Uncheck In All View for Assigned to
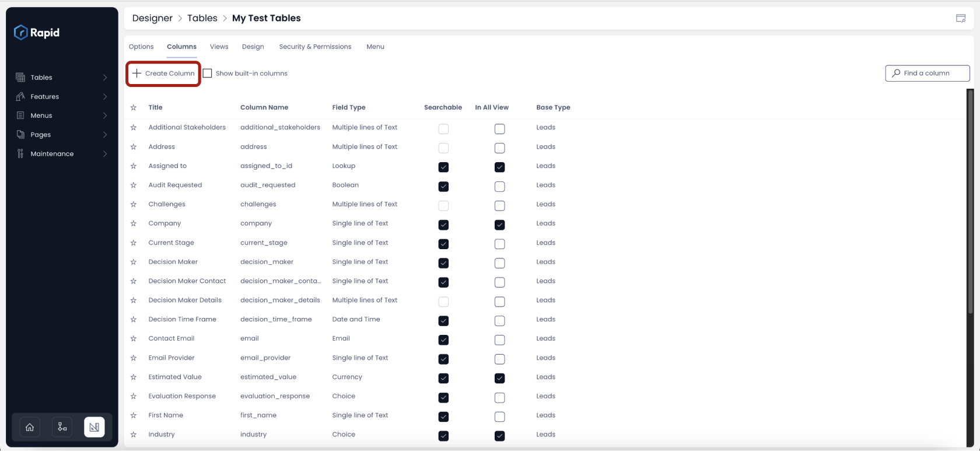 coord(499,167)
